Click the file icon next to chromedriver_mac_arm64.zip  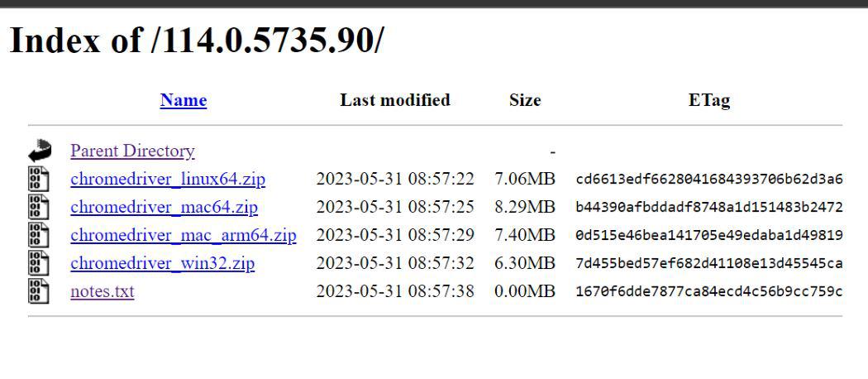(39, 235)
